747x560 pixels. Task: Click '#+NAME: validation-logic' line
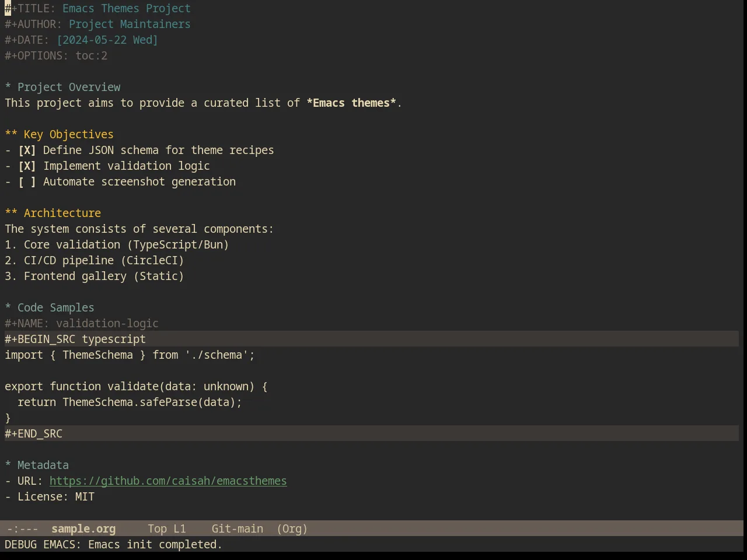82,323
